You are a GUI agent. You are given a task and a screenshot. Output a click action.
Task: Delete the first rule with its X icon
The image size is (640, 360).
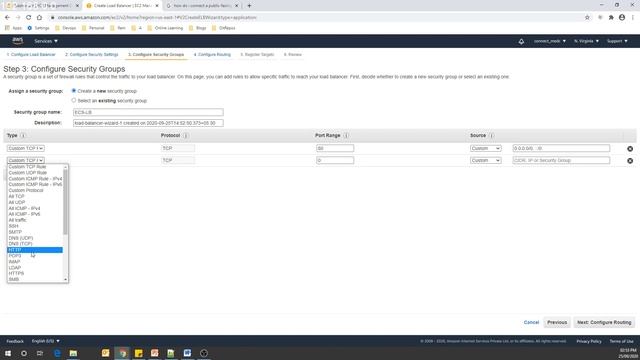click(630, 149)
